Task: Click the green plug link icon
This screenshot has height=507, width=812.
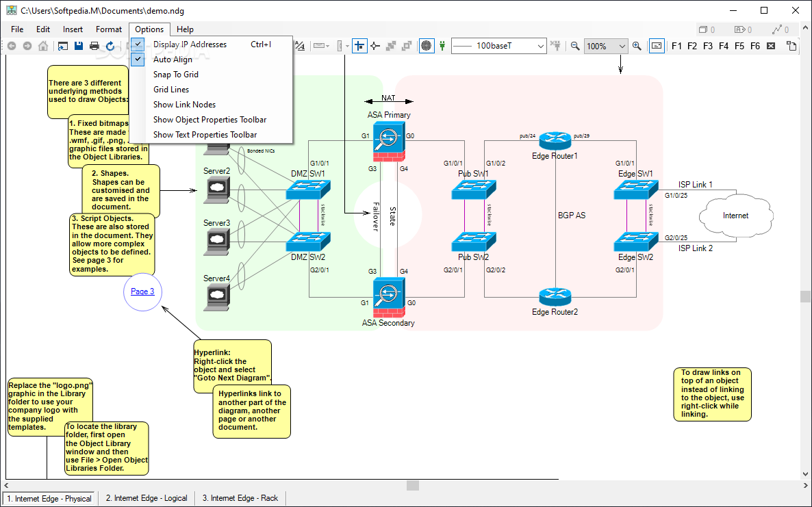Action: pos(442,46)
